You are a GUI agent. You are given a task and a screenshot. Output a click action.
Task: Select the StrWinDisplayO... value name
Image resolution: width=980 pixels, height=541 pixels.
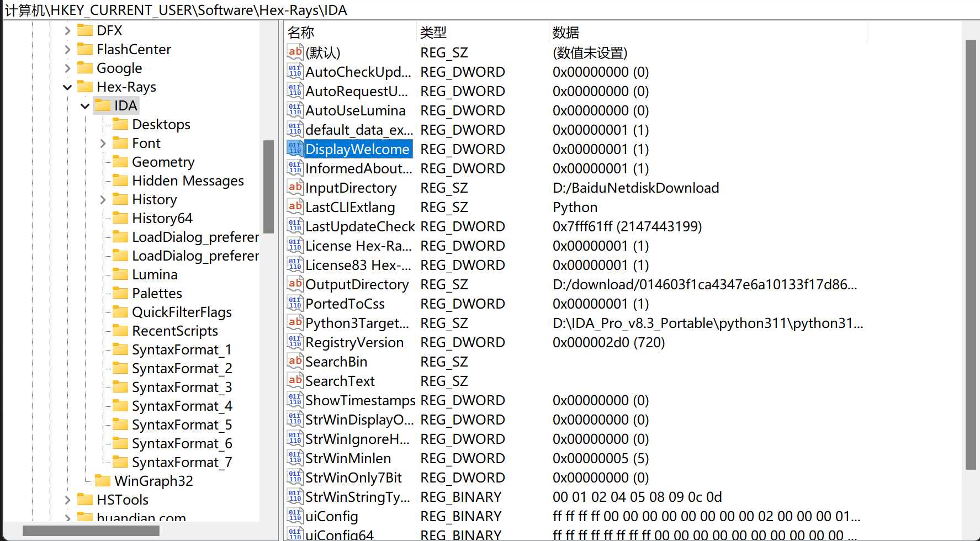(359, 420)
